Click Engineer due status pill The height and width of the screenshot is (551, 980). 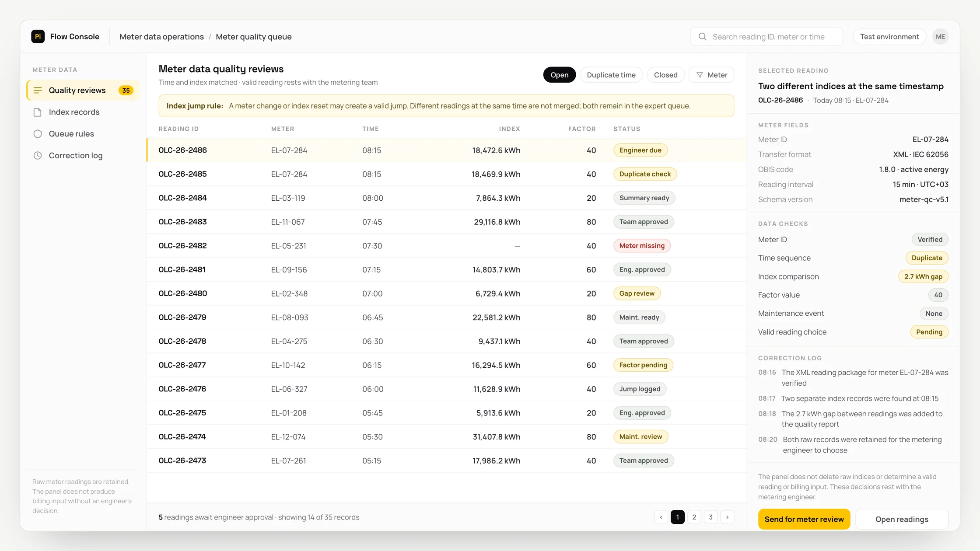640,150
